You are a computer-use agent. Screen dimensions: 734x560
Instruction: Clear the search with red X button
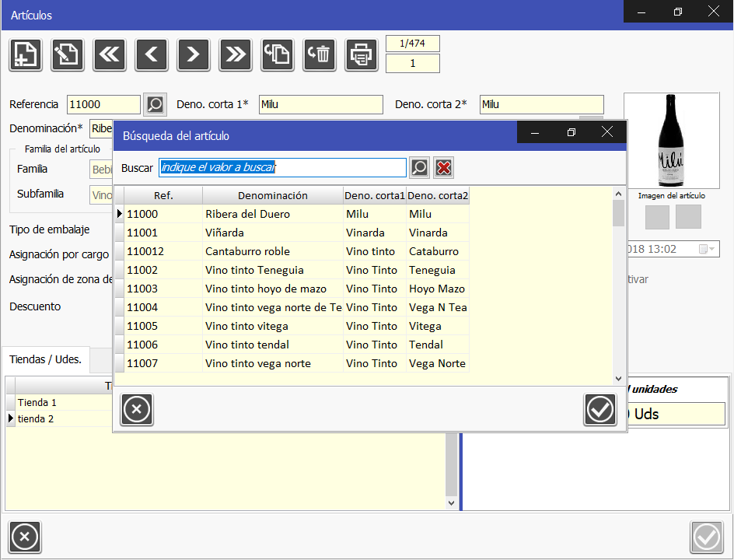pyautogui.click(x=444, y=168)
